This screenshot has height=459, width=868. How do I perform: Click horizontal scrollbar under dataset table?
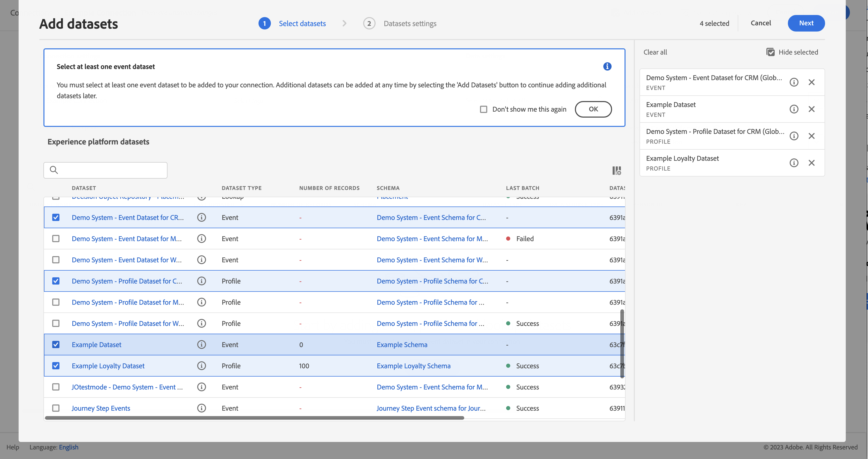tap(254, 418)
